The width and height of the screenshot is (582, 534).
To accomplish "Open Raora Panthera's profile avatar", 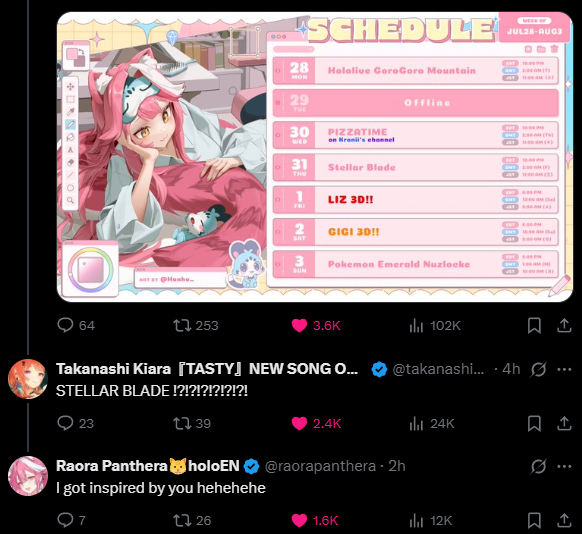I will click(x=28, y=476).
